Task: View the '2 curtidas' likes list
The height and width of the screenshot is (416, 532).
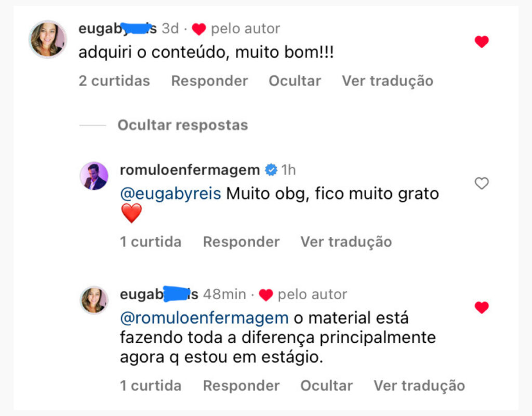Action: click(114, 81)
